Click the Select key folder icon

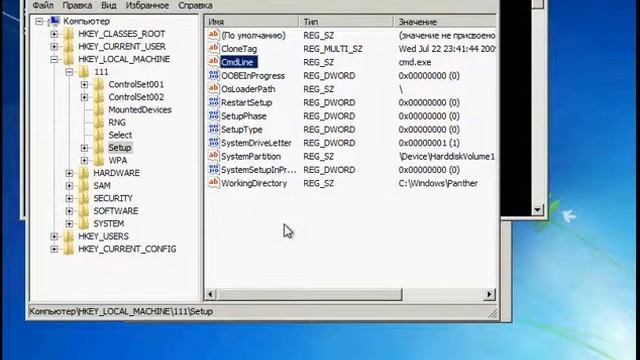pyautogui.click(x=99, y=135)
